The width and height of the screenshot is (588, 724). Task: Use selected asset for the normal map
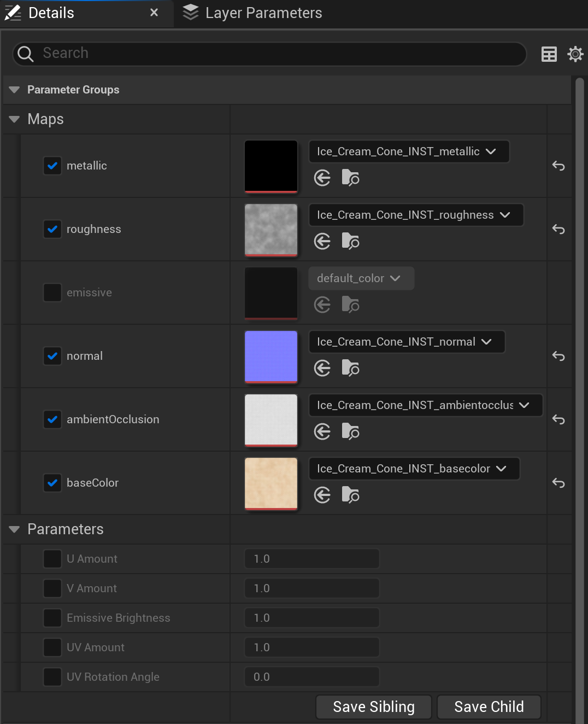[x=322, y=367]
